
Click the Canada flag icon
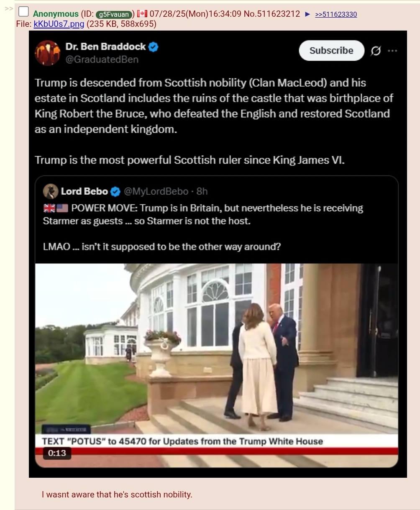pos(142,13)
